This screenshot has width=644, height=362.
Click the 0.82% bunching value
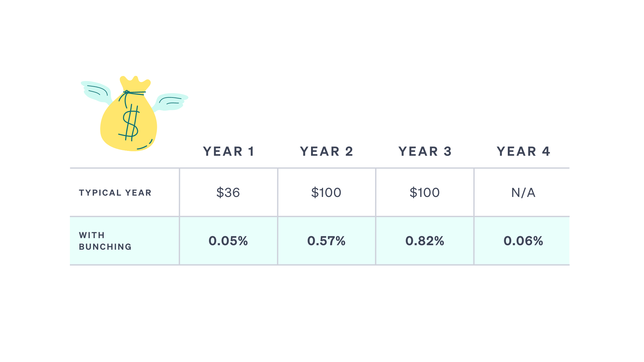(425, 241)
